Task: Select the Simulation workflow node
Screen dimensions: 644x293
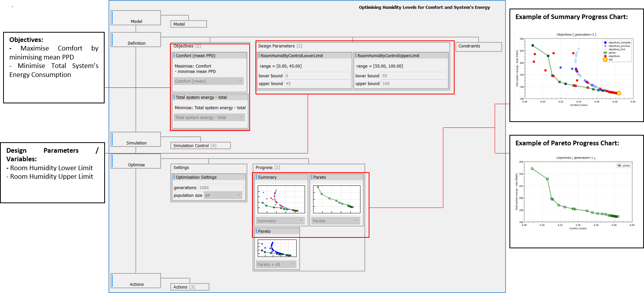Action: (136, 140)
